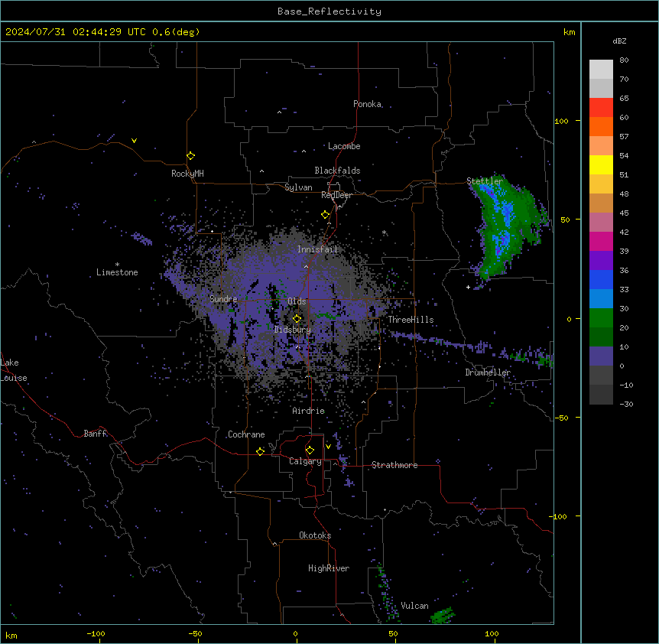The height and width of the screenshot is (644, 659).
Task: Click the yellow V marker northeast of Calgary
Action: point(328,447)
